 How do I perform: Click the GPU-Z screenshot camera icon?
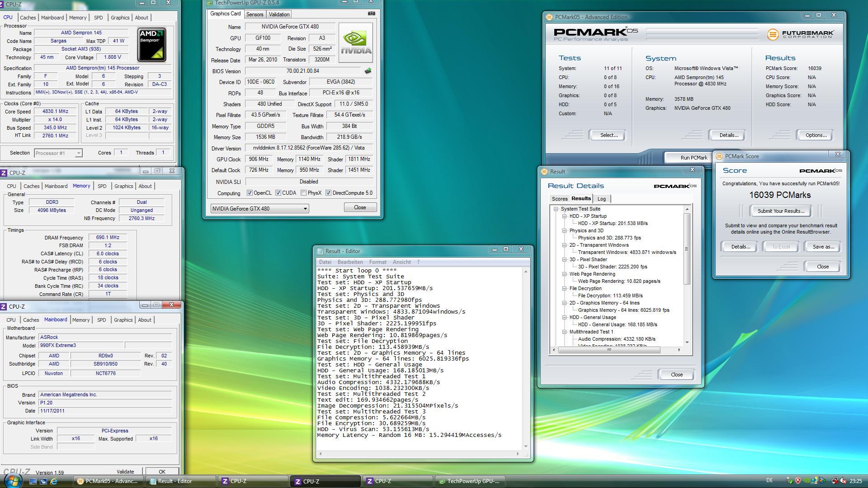click(371, 14)
